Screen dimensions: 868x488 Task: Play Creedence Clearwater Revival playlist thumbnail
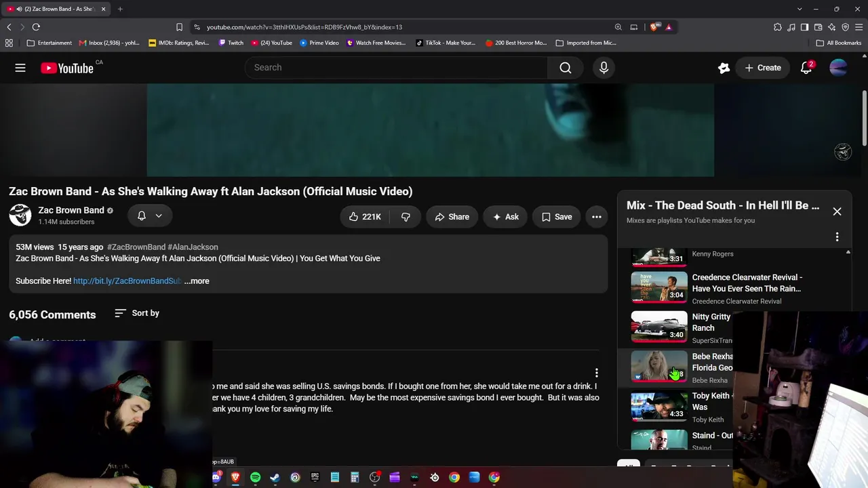659,287
